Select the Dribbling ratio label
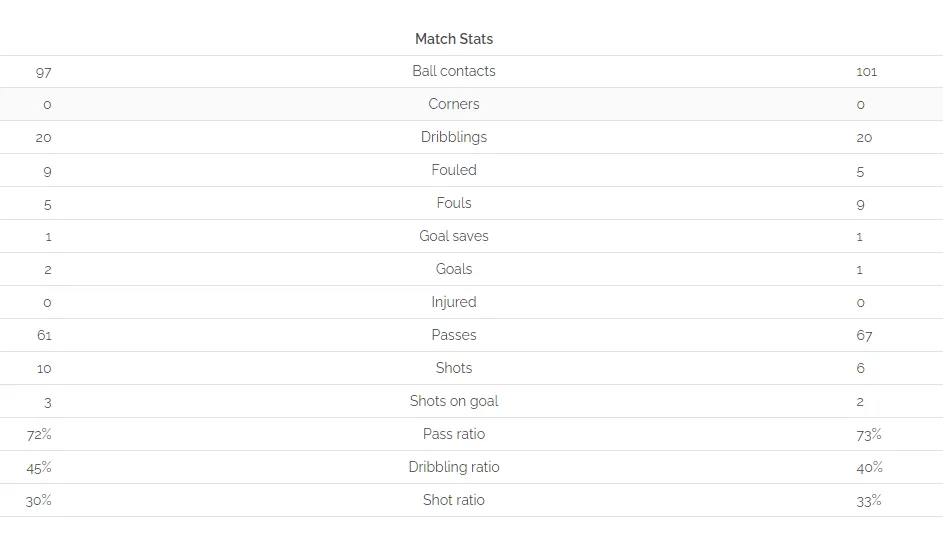 pyautogui.click(x=454, y=467)
